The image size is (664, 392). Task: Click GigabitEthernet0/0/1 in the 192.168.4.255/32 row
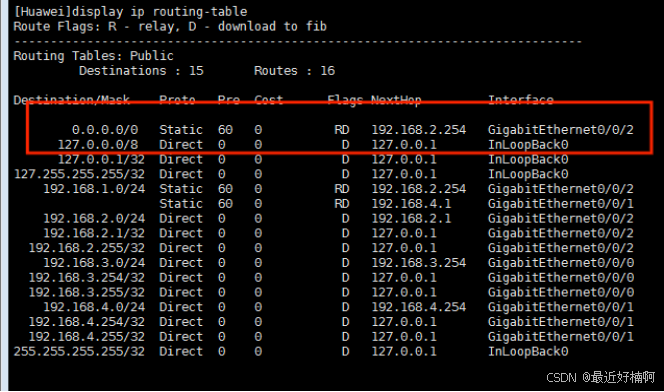point(561,337)
